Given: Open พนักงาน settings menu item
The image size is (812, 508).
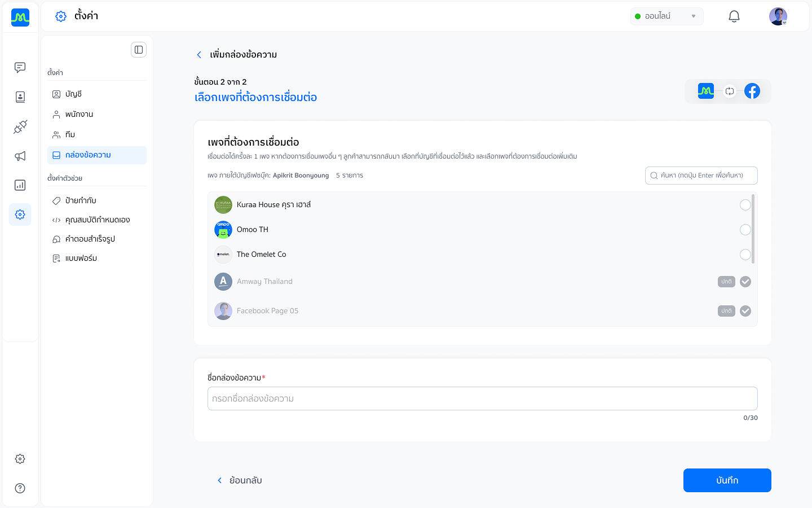Looking at the screenshot, I should [97, 115].
